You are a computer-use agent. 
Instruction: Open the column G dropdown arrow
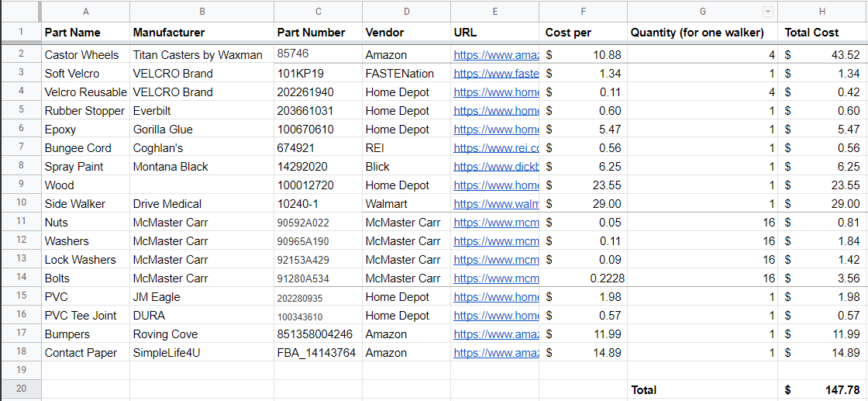(x=768, y=12)
